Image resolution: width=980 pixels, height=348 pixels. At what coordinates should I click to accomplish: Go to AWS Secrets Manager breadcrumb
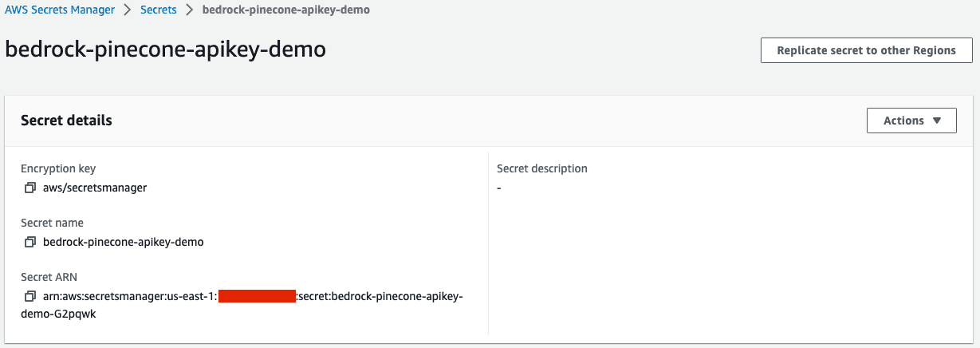coord(60,10)
